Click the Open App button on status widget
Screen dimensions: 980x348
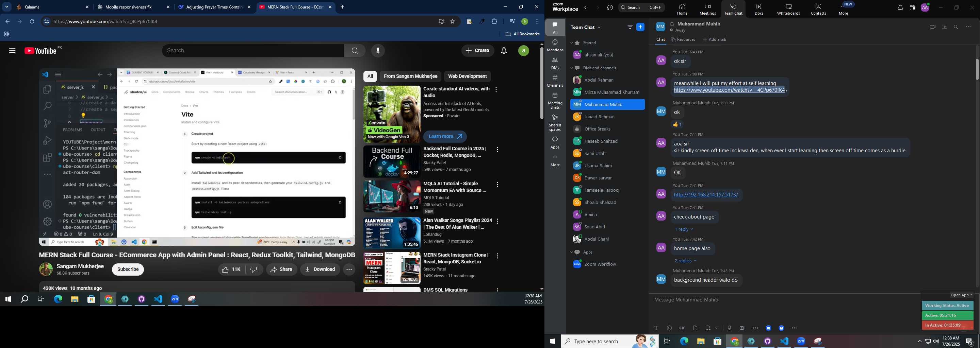961,295
